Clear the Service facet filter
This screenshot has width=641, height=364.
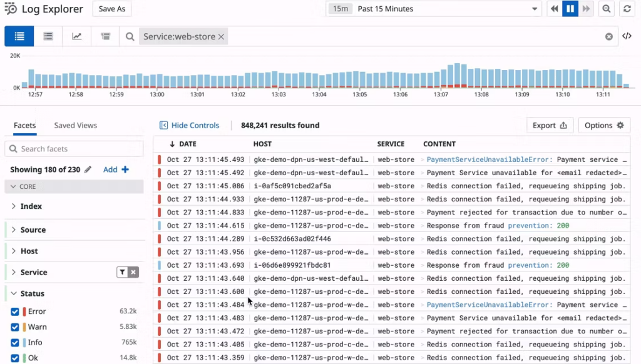point(133,272)
